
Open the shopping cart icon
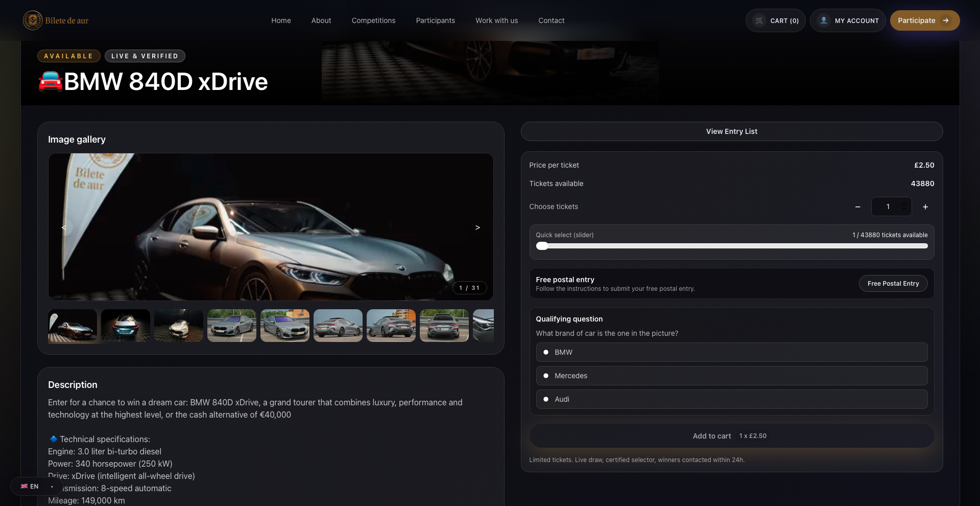[x=759, y=20]
